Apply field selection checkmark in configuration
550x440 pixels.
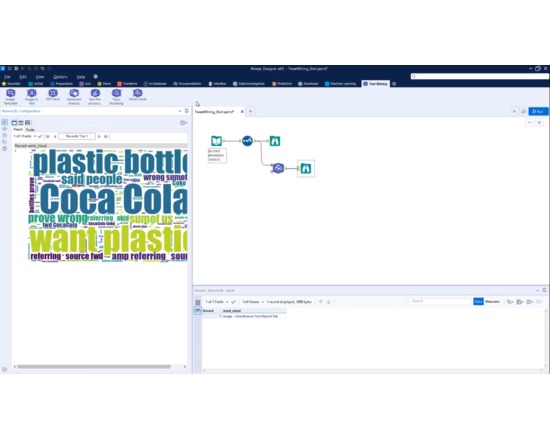[x=40, y=136]
